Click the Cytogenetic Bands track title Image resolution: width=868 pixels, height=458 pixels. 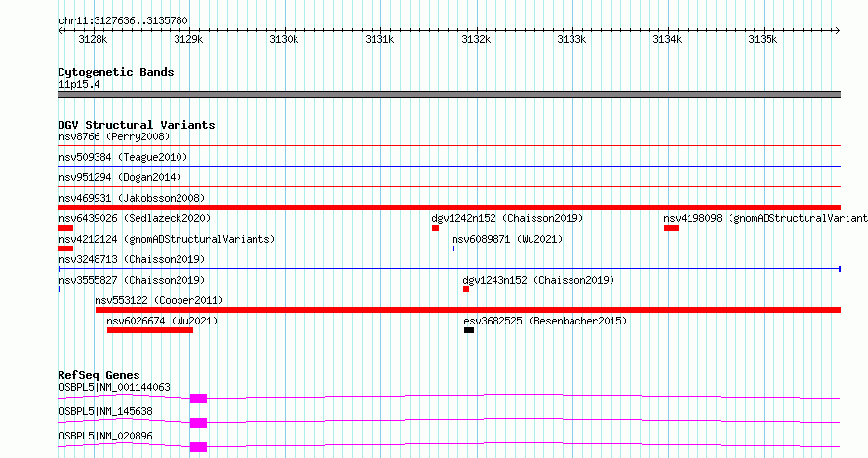click(x=116, y=72)
